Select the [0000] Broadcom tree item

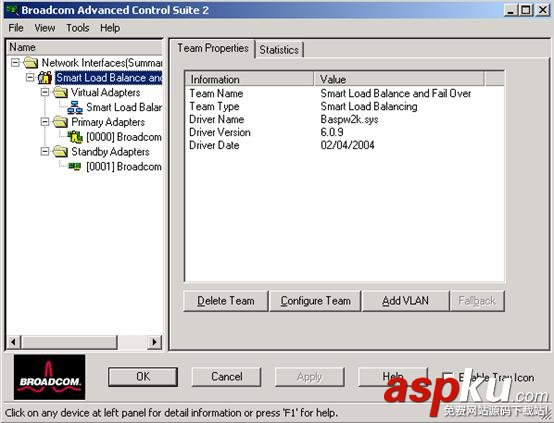click(x=124, y=137)
